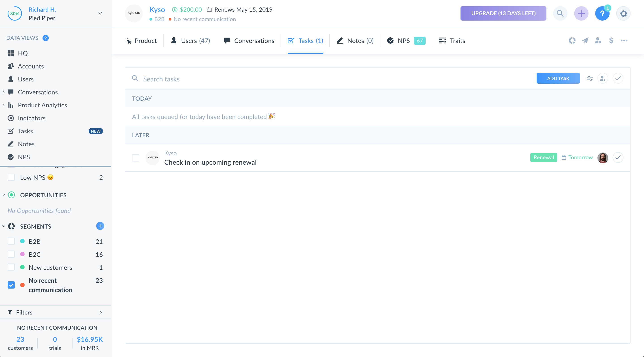This screenshot has height=357, width=644.
Task: Open the Traits tab
Action: [452, 41]
